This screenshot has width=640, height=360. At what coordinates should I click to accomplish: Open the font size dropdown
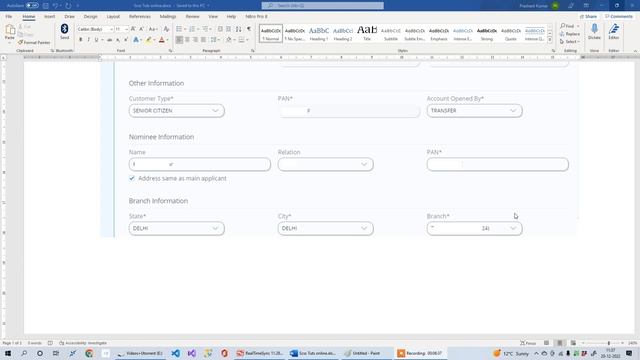coord(127,29)
